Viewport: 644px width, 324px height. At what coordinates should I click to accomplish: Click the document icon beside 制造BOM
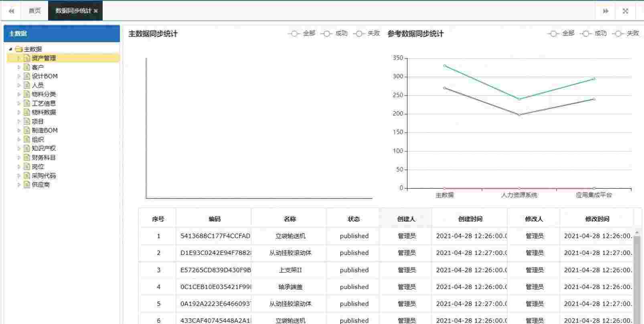pos(27,130)
